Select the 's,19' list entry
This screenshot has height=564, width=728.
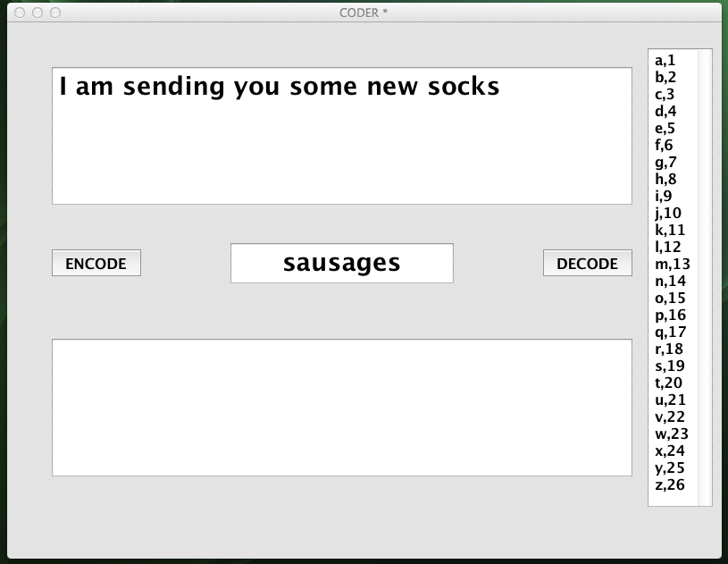click(670, 366)
